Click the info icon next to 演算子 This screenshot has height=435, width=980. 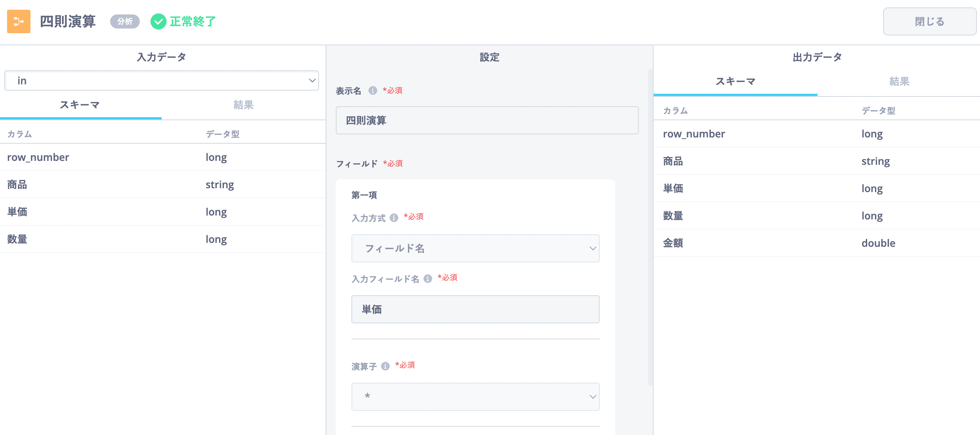pyautogui.click(x=385, y=366)
